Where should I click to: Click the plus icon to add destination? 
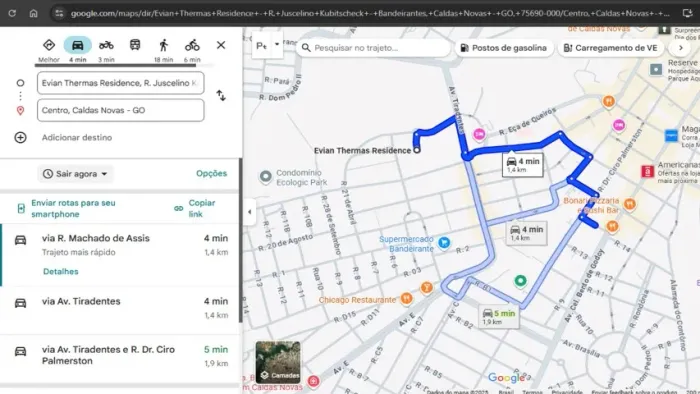[x=20, y=137]
